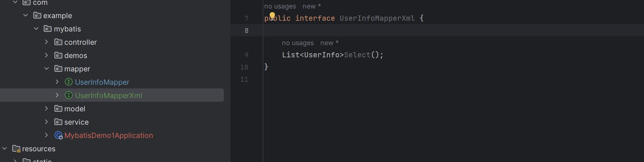Expand the demos package chevron
This screenshot has height=162, width=644.
47,55
